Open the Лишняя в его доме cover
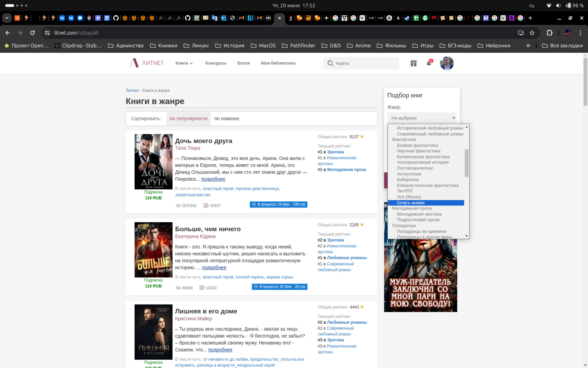This screenshot has width=588, height=368. pos(153,332)
